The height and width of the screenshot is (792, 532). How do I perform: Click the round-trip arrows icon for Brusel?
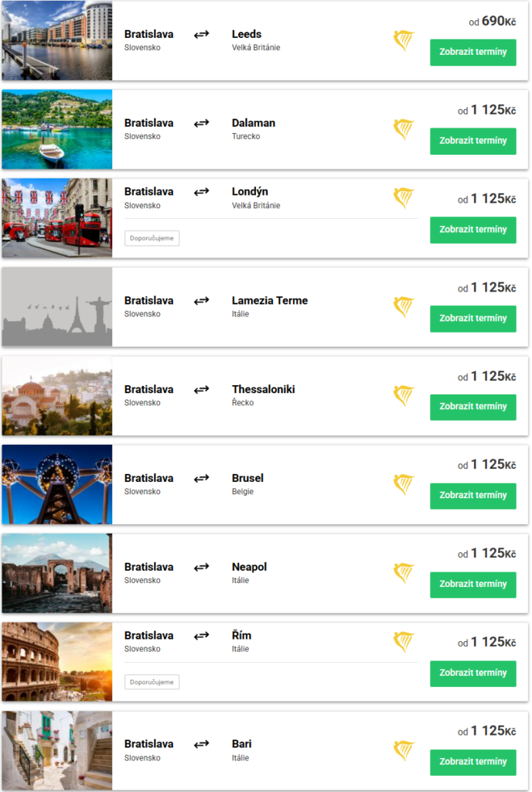201,478
